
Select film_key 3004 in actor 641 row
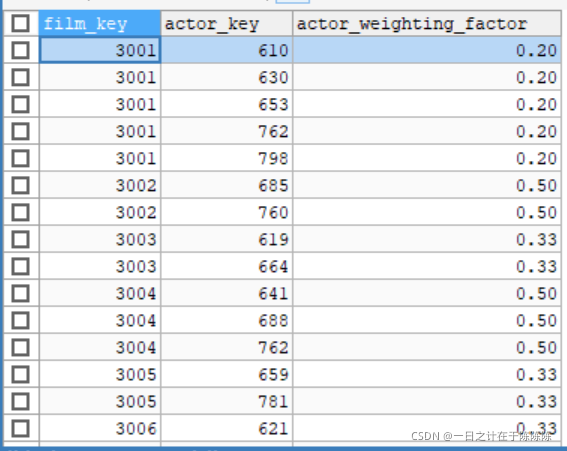pyautogui.click(x=100, y=293)
